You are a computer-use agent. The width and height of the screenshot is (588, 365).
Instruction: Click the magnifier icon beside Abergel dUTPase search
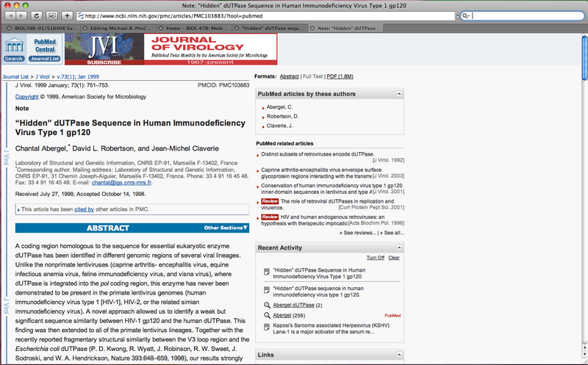point(267,305)
